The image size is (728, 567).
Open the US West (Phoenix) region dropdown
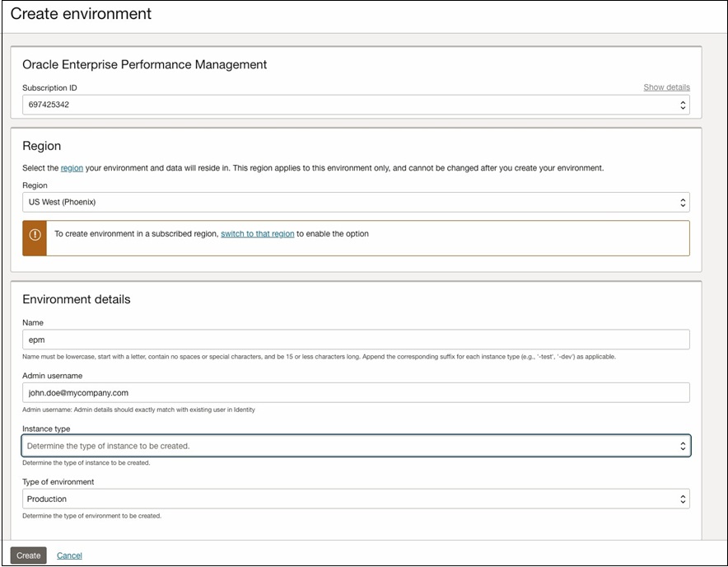tap(346, 202)
